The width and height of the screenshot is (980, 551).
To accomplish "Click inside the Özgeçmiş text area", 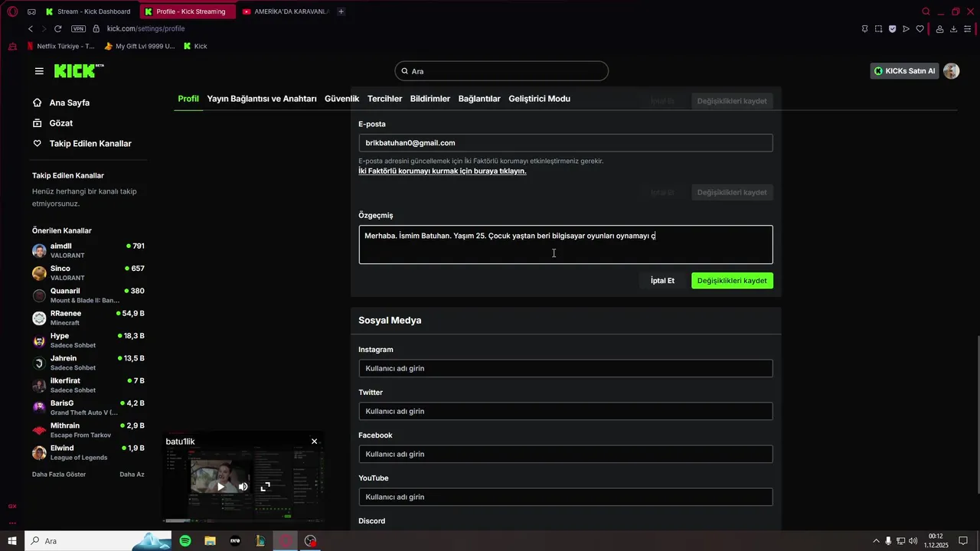I will click(x=566, y=245).
